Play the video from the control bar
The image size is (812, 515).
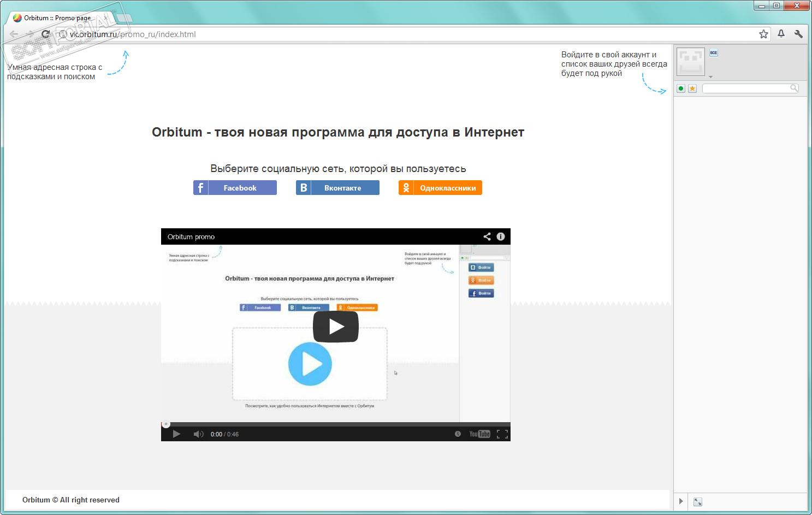(x=176, y=434)
